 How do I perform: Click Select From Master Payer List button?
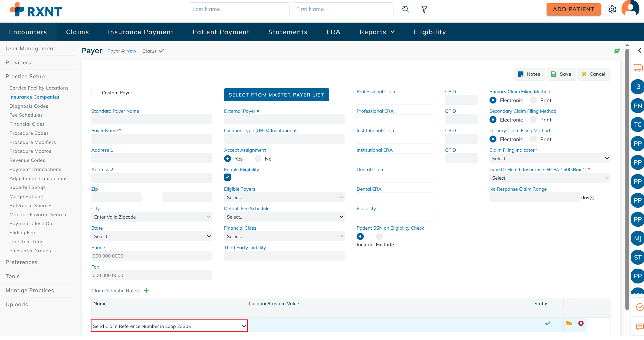(x=276, y=95)
